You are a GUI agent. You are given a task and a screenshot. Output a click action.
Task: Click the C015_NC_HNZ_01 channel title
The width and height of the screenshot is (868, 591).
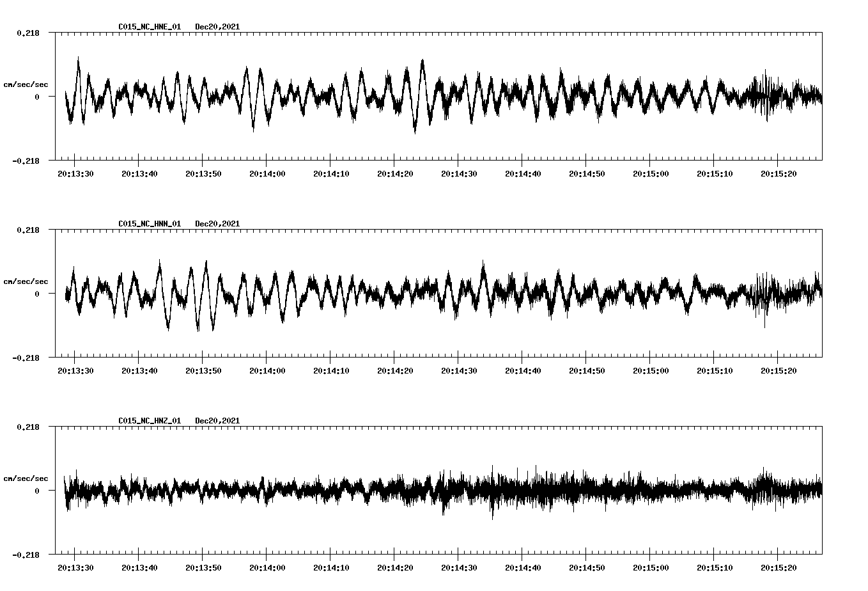(150, 421)
